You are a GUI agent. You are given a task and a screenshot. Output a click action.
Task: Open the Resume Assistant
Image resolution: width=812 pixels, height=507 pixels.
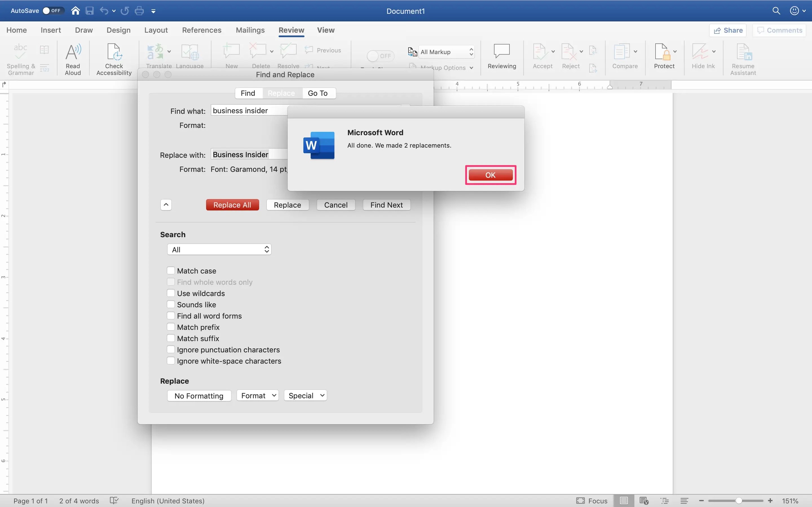(x=743, y=53)
